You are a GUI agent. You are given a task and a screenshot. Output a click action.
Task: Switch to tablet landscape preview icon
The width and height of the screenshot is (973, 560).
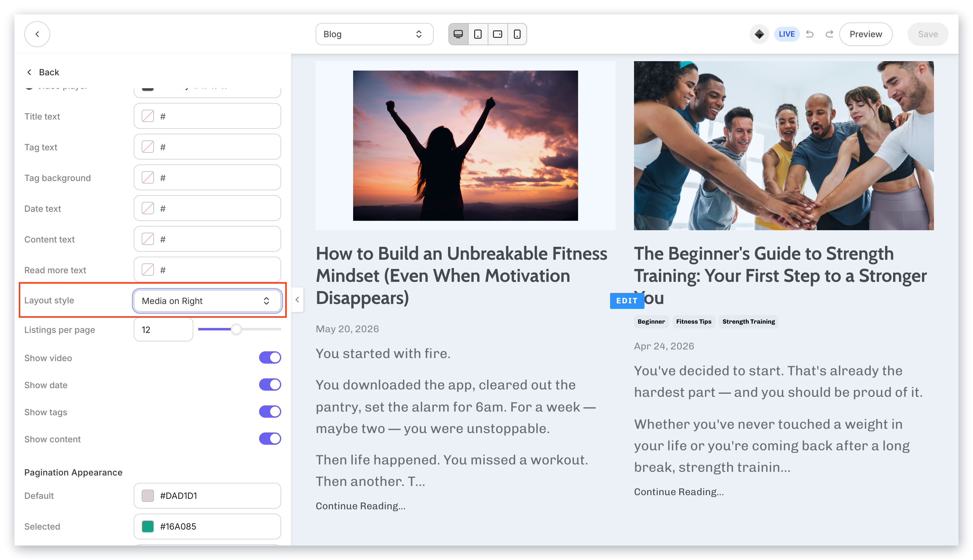497,34
